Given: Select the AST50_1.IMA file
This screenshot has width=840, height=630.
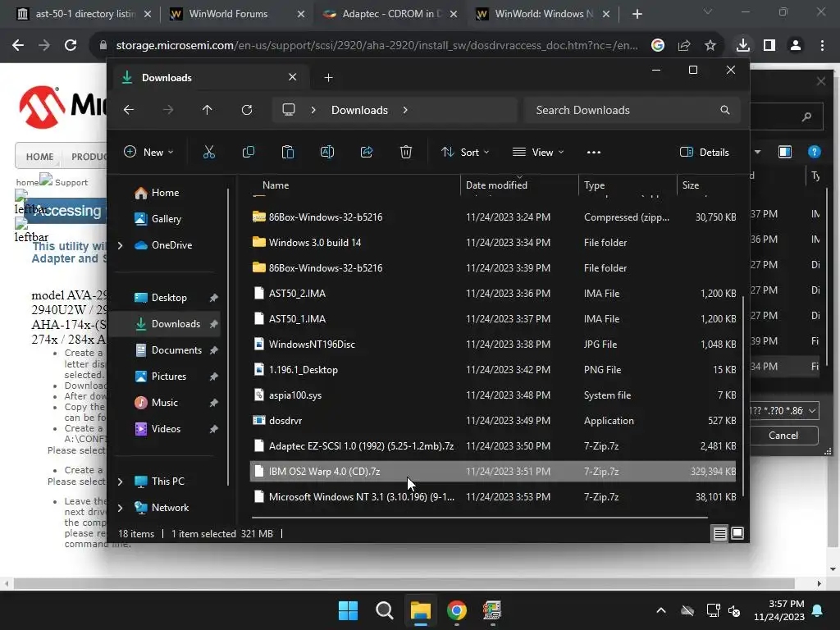Looking at the screenshot, I should (x=493, y=319).
